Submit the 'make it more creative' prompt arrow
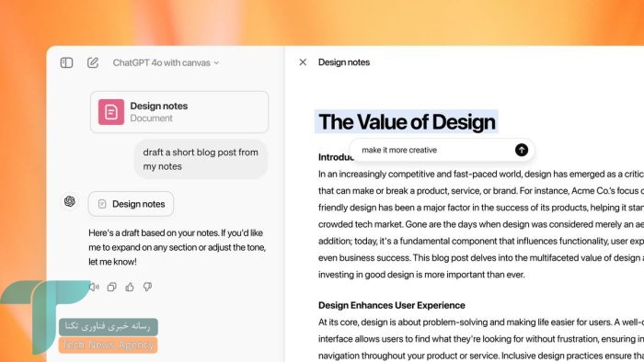The image size is (644, 362). tap(522, 150)
